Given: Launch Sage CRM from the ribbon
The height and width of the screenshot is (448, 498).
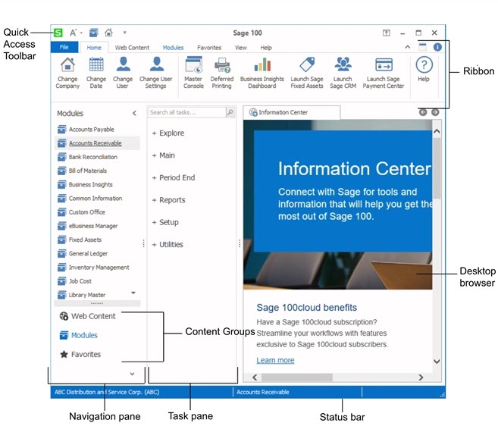Looking at the screenshot, I should pos(343,66).
